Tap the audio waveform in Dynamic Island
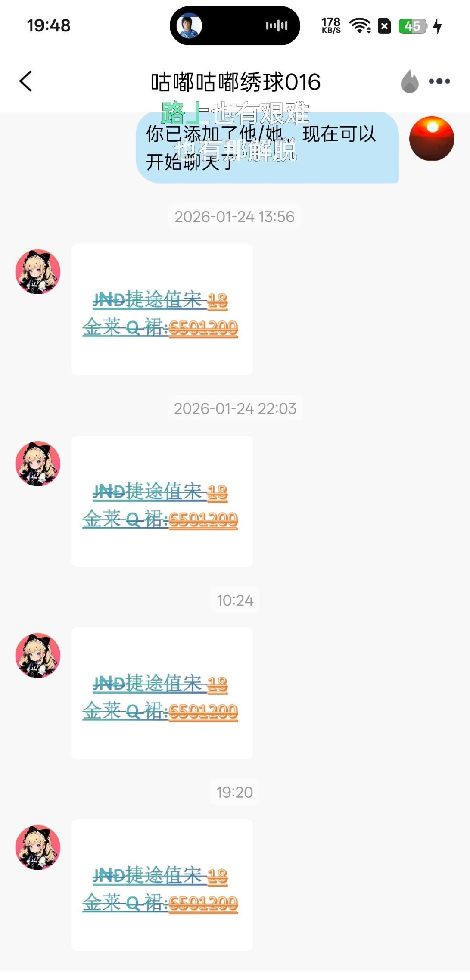The height and width of the screenshot is (980, 470). (277, 26)
